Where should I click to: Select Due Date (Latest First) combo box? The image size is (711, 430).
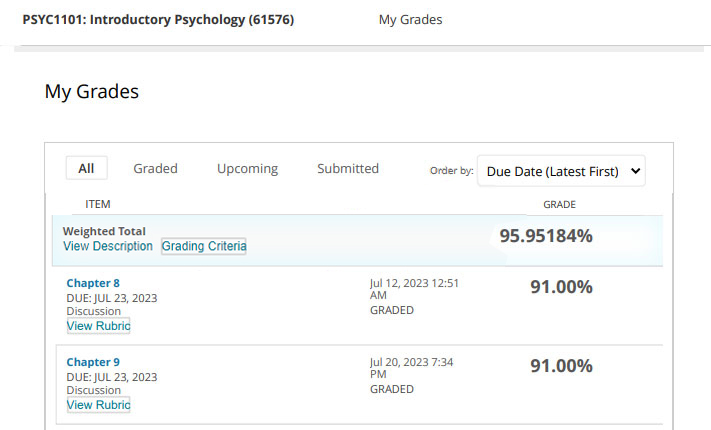(x=561, y=171)
